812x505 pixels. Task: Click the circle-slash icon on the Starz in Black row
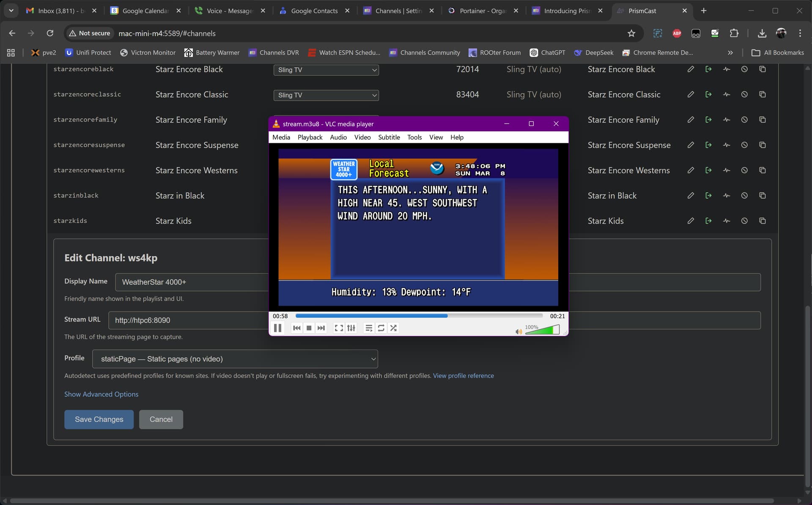tap(744, 195)
